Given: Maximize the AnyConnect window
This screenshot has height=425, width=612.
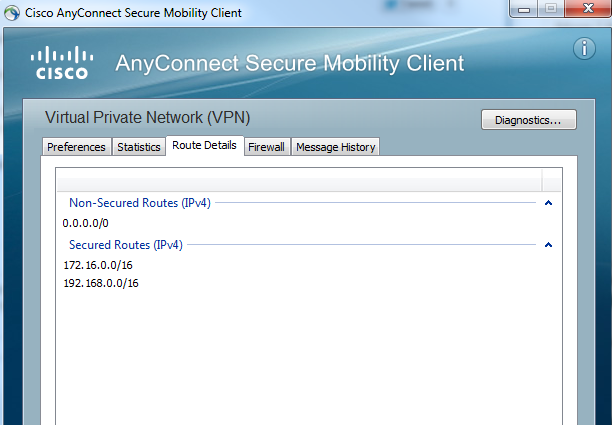Looking at the screenshot, I should 551,8.
